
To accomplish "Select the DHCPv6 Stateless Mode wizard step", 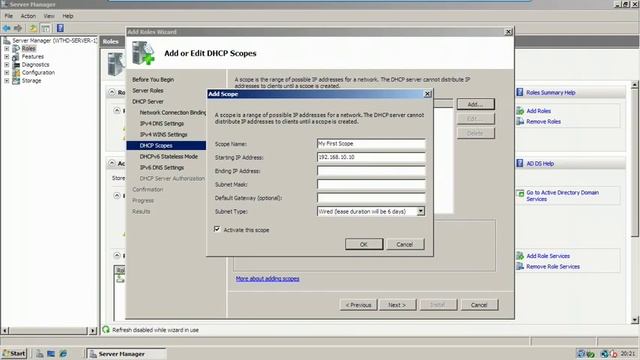I will [169, 156].
